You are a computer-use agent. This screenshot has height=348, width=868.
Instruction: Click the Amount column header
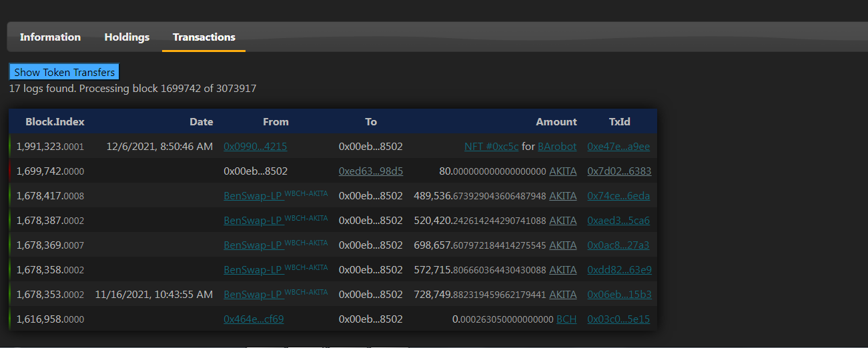tap(556, 121)
